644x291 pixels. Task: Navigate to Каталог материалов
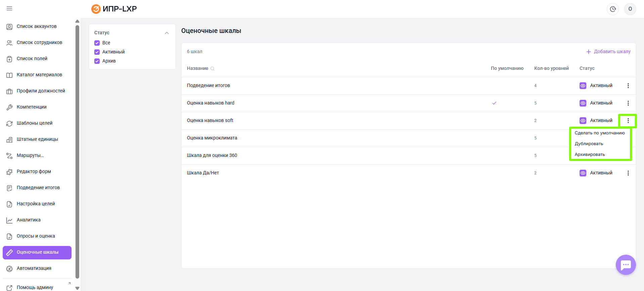(37, 75)
